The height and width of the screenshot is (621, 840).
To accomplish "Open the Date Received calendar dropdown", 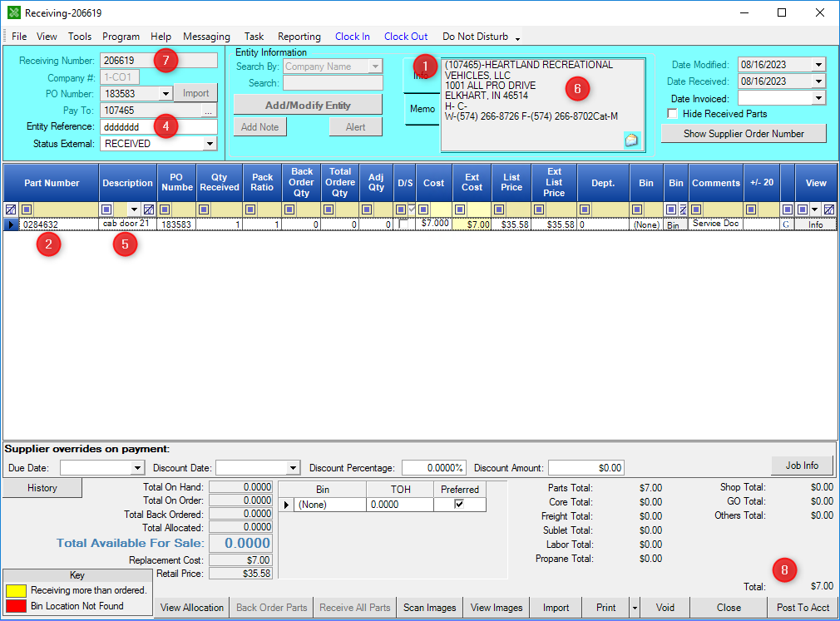I will [x=818, y=81].
